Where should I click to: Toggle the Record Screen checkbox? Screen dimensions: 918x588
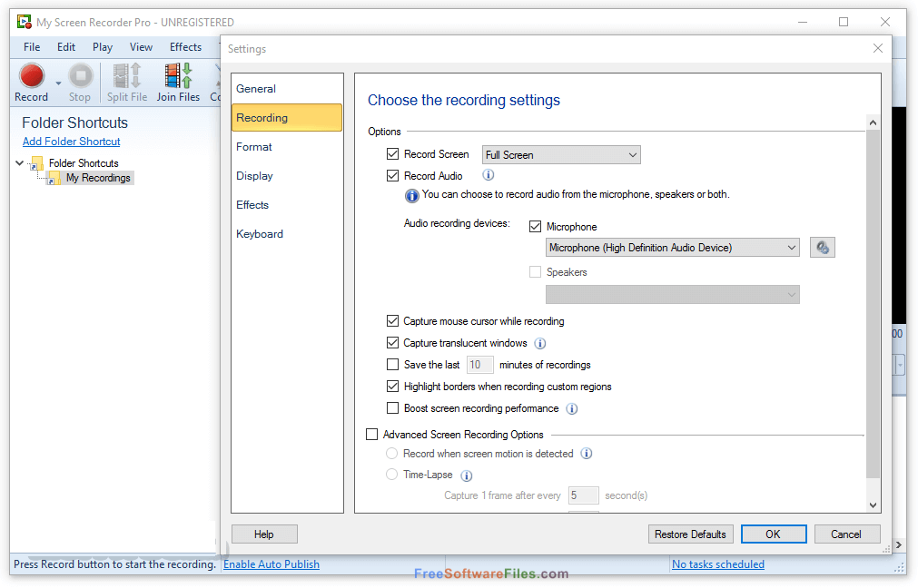(x=392, y=154)
